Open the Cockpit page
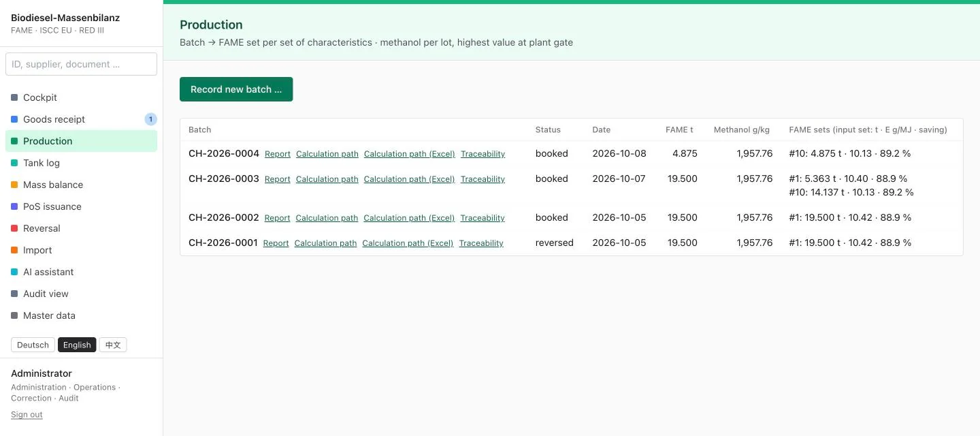Viewport: 980px width, 436px height. (x=81, y=97)
